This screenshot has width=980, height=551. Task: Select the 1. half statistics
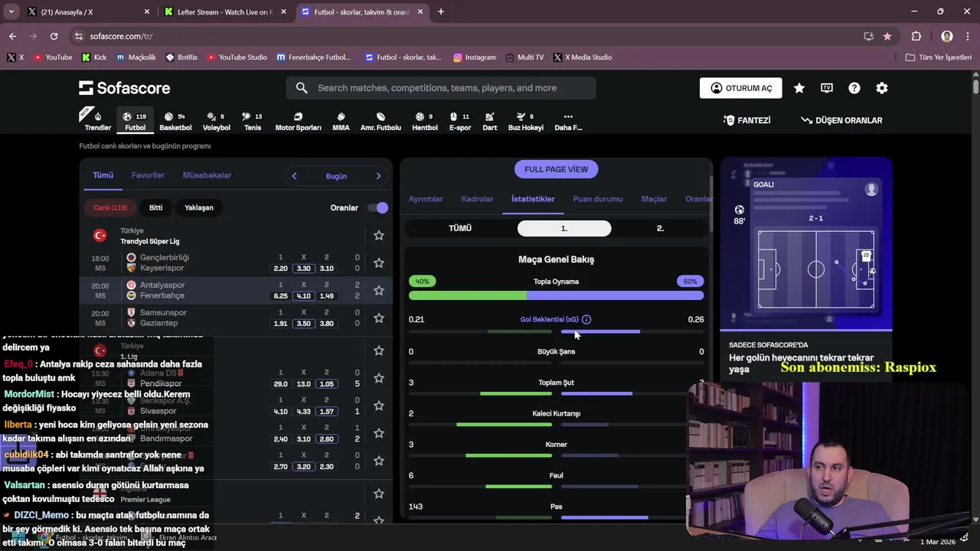click(564, 228)
